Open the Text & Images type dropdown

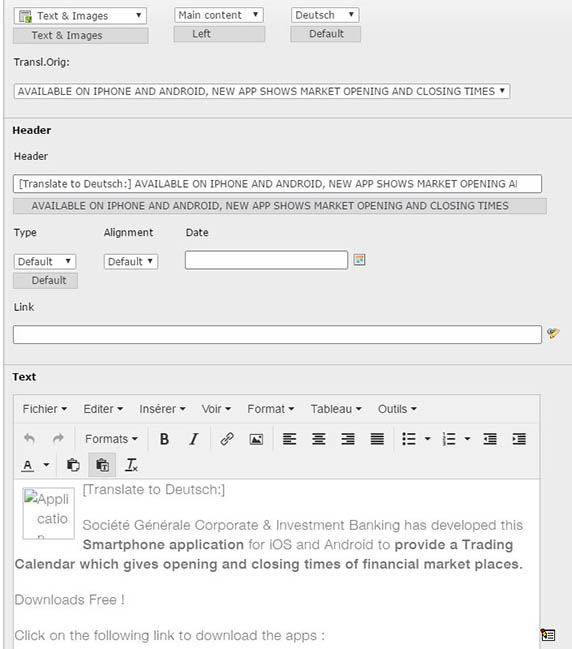coord(80,16)
